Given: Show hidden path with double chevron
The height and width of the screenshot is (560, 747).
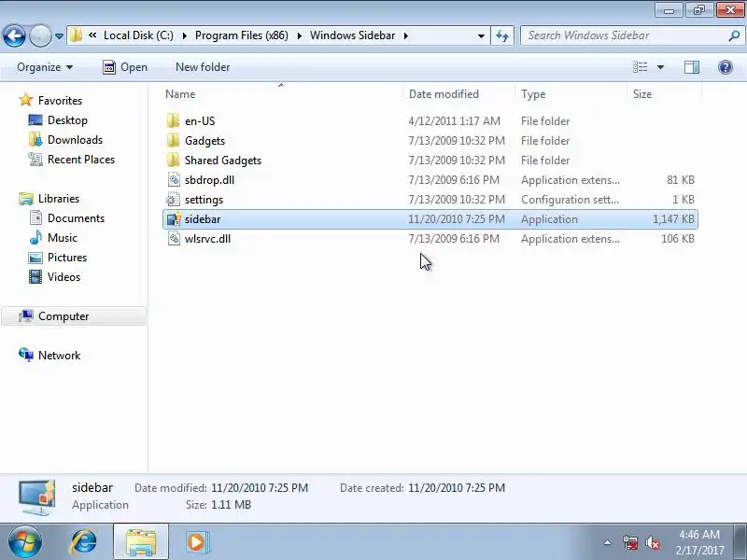Looking at the screenshot, I should pyautogui.click(x=92, y=35).
